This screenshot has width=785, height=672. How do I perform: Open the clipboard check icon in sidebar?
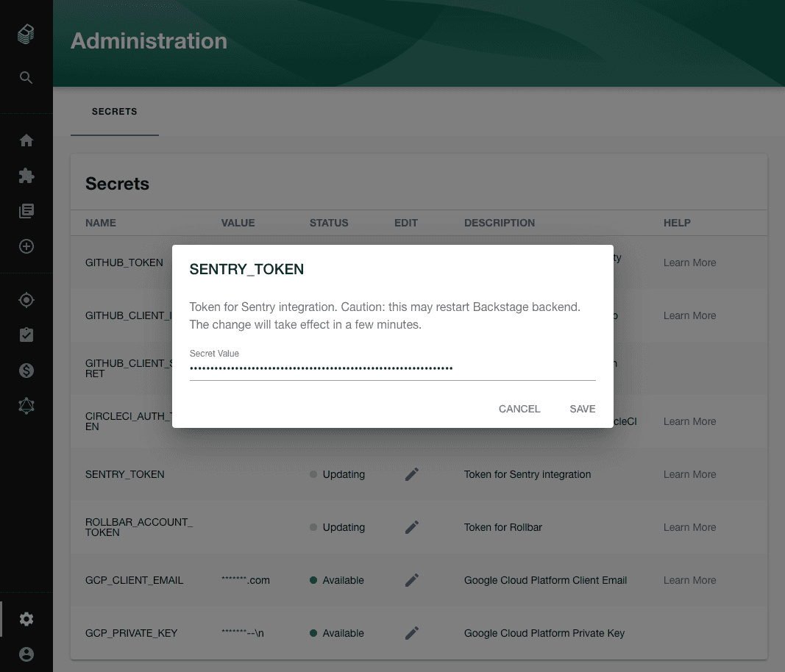point(26,335)
